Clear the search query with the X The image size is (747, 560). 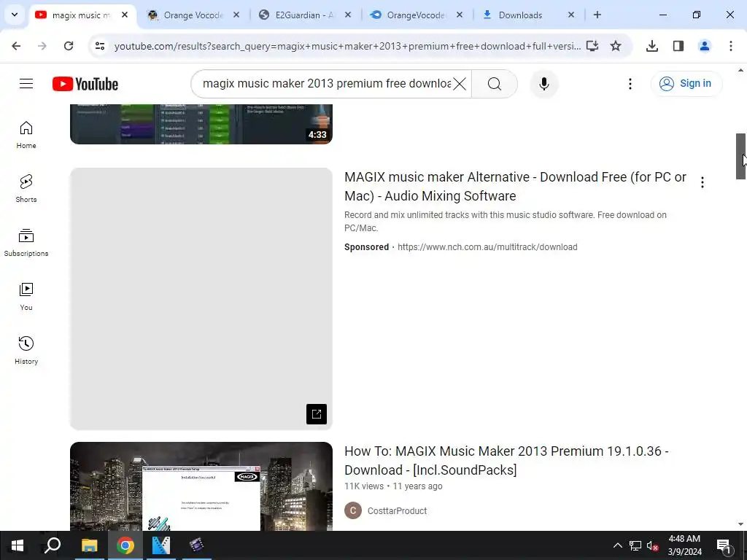point(460,84)
